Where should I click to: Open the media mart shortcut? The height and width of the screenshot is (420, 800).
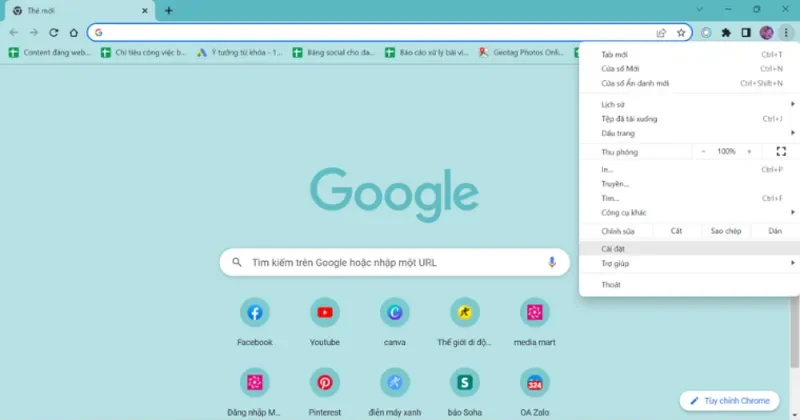(x=535, y=323)
